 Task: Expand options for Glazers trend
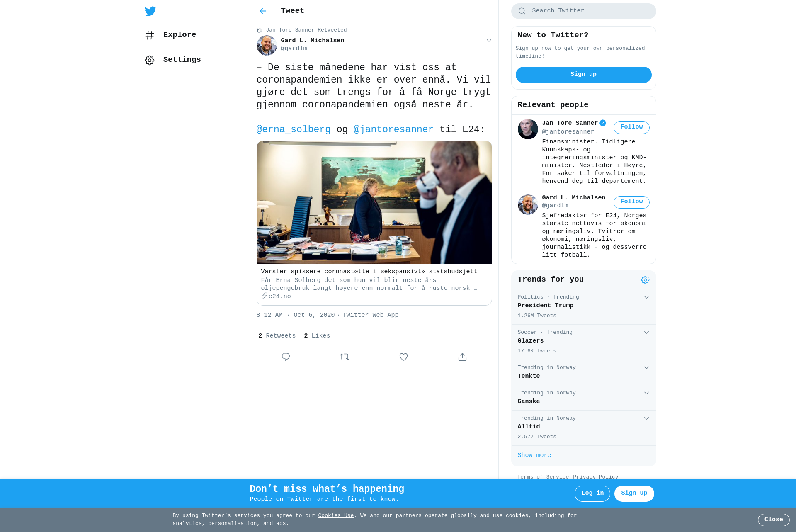point(646,333)
